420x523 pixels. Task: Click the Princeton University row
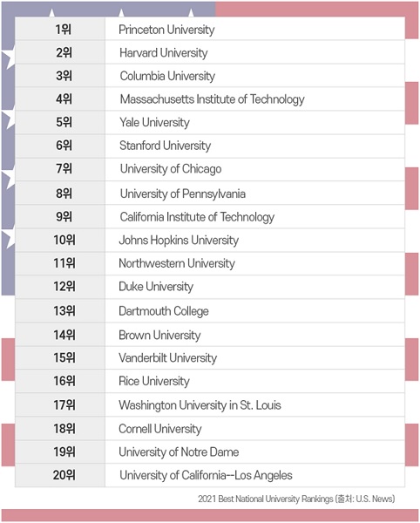tap(210, 29)
